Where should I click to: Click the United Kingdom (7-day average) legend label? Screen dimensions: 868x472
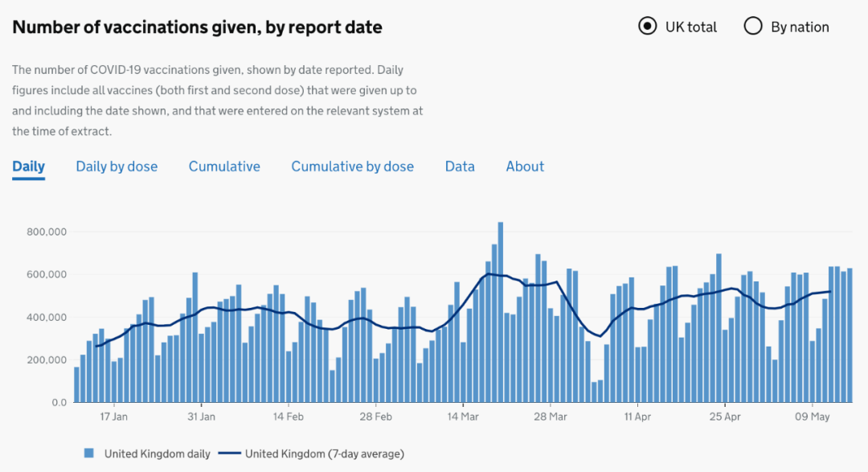coord(325,454)
